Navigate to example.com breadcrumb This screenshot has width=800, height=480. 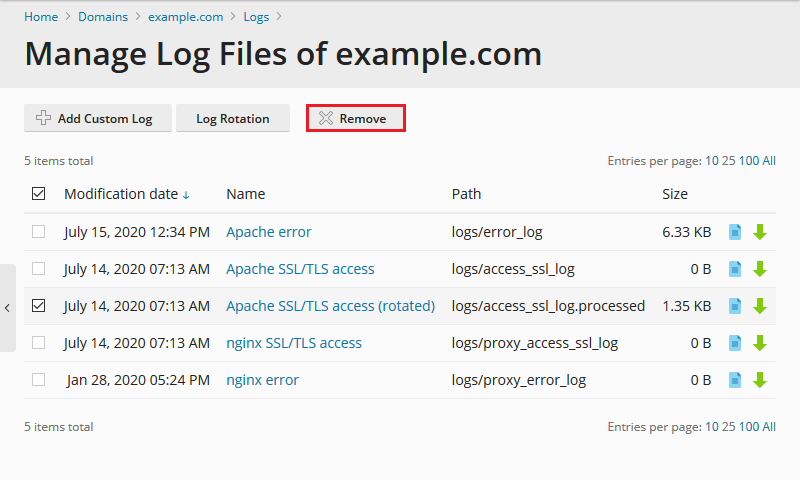click(x=185, y=17)
